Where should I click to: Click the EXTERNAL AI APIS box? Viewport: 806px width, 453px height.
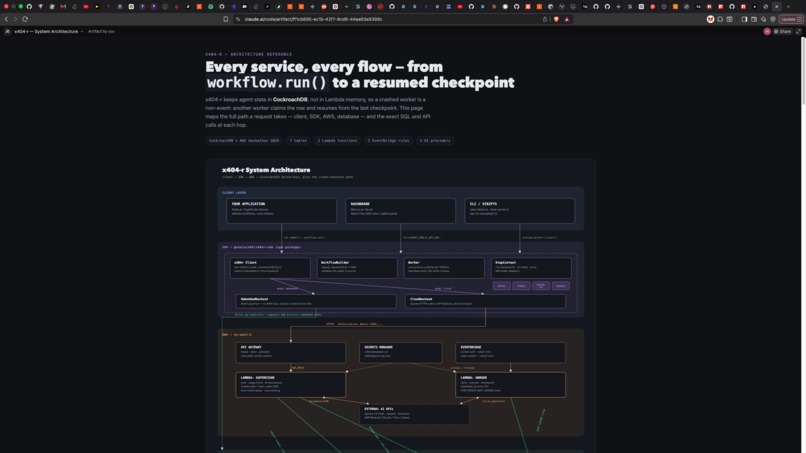pos(414,414)
